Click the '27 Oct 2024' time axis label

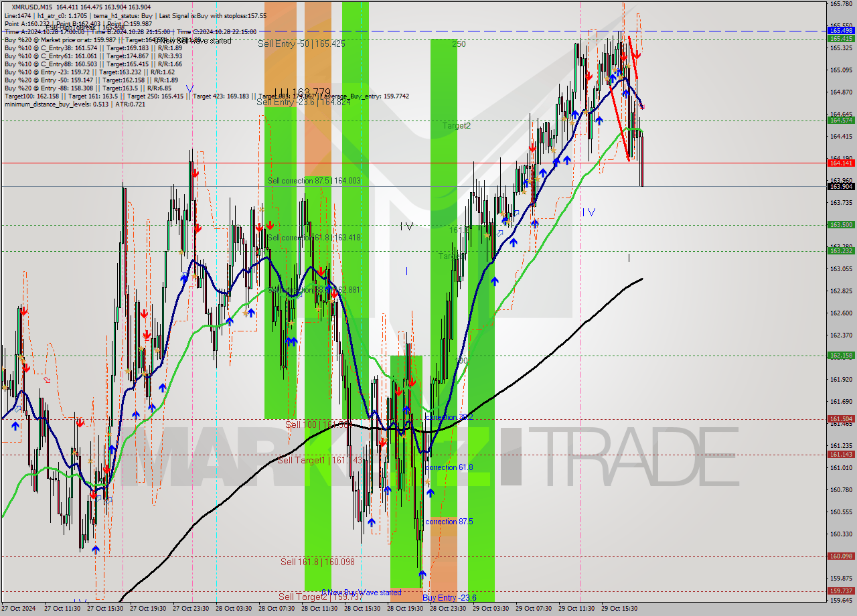coord(20,609)
